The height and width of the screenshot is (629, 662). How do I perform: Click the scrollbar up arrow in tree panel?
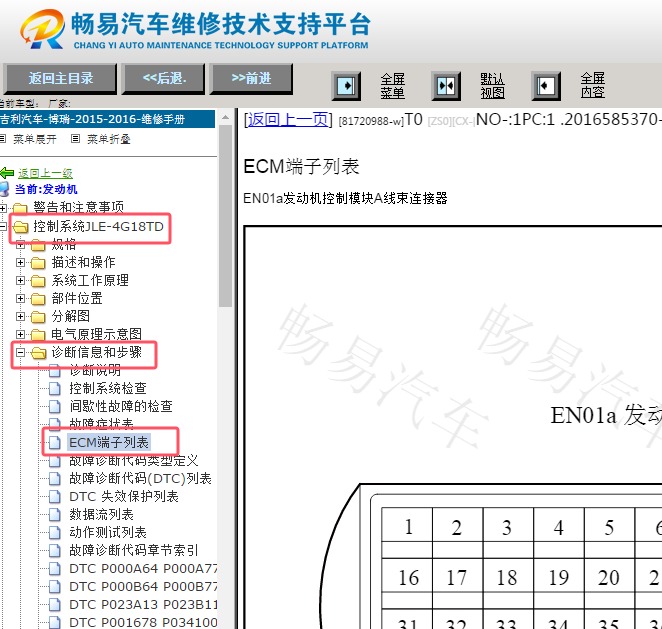coord(226,117)
